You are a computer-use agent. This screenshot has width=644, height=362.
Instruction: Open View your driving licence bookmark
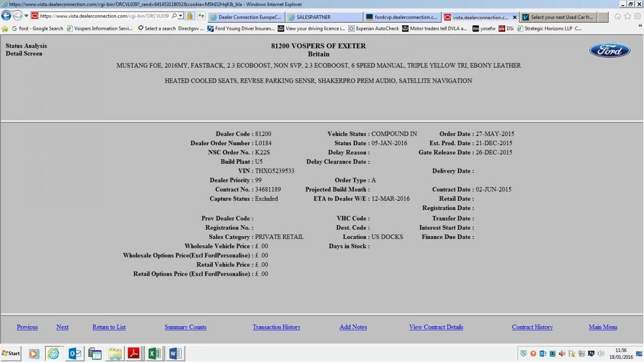311,28
